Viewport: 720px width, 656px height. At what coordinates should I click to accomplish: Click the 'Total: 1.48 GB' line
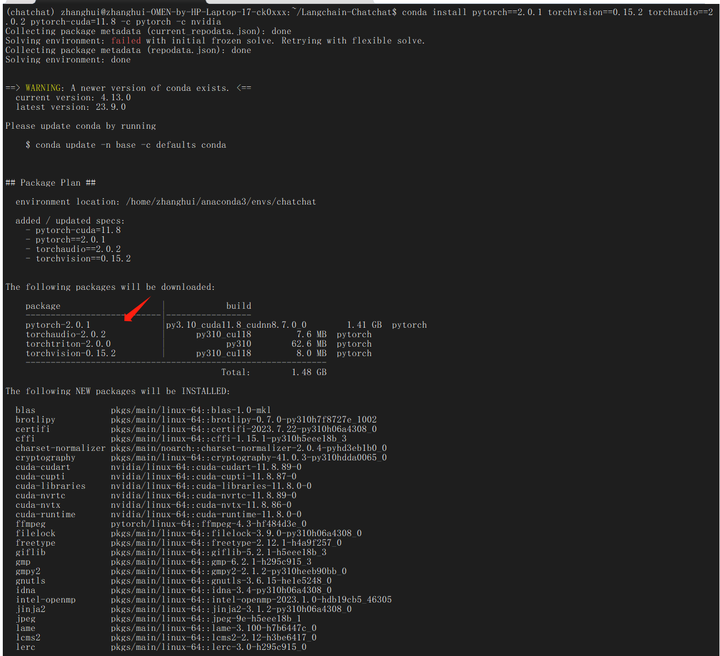[274, 372]
